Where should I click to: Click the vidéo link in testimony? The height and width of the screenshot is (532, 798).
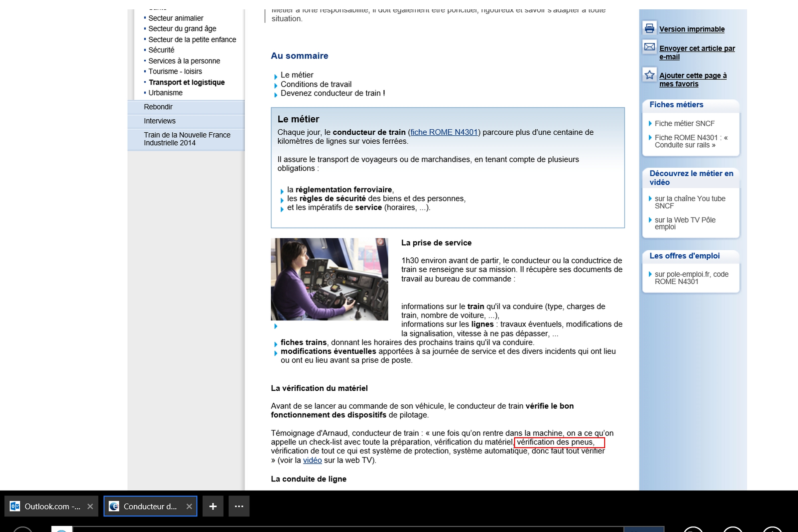[x=312, y=460]
